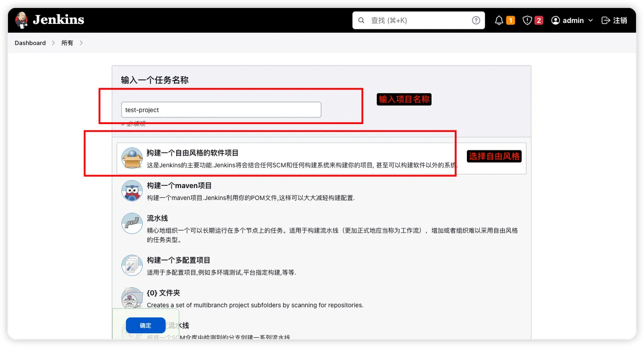Click the Jenkins butler logo icon
This screenshot has width=644, height=347.
click(21, 20)
